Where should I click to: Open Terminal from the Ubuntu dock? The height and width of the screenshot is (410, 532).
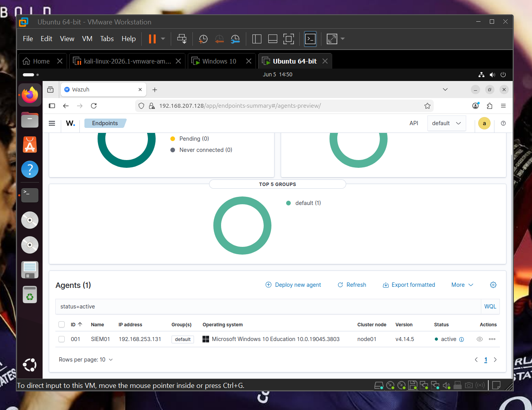pos(30,195)
